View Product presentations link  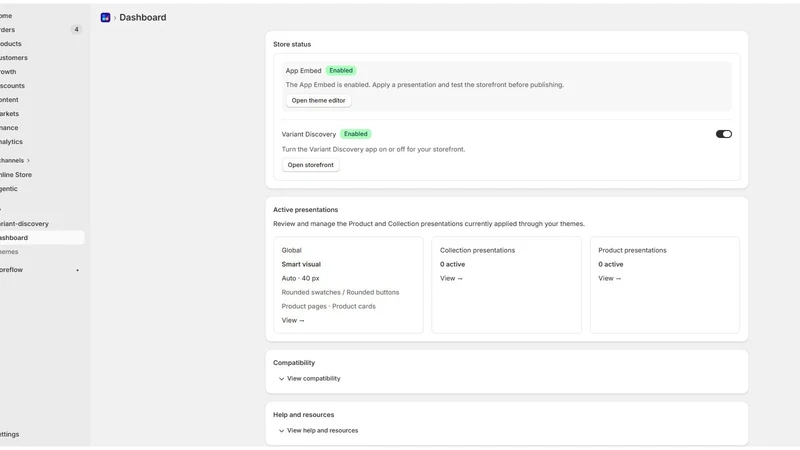click(x=609, y=279)
